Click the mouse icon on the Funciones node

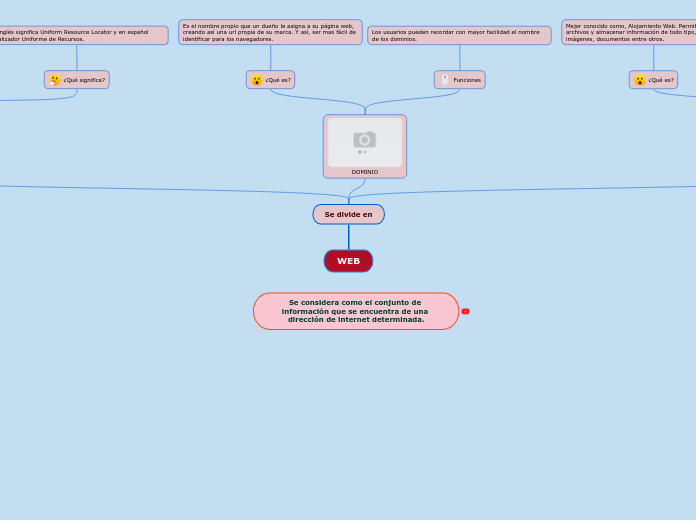pos(445,80)
